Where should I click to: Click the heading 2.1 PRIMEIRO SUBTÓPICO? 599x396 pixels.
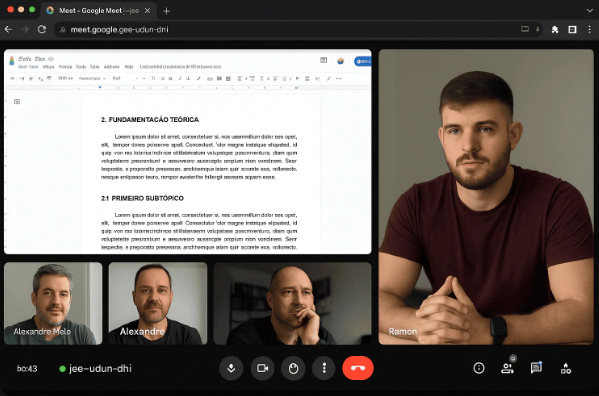[142, 198]
